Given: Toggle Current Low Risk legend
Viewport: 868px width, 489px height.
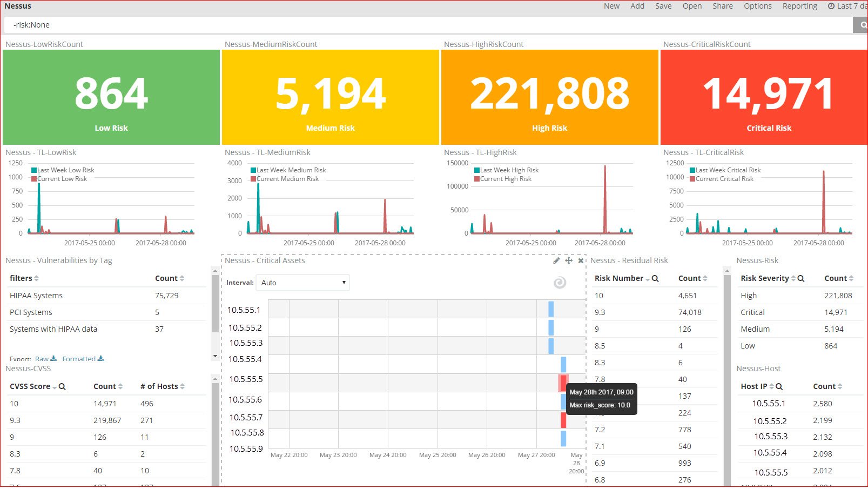Looking at the screenshot, I should pos(59,179).
